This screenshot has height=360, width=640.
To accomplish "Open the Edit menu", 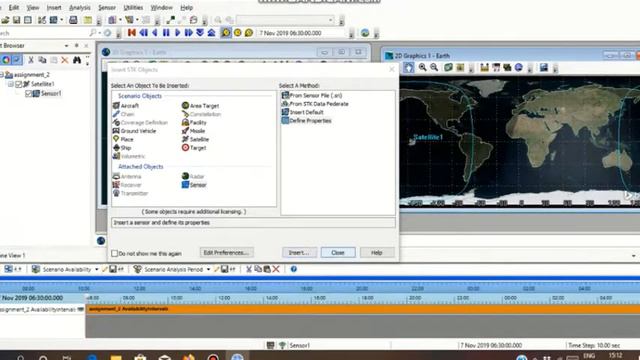I will tap(14, 7).
